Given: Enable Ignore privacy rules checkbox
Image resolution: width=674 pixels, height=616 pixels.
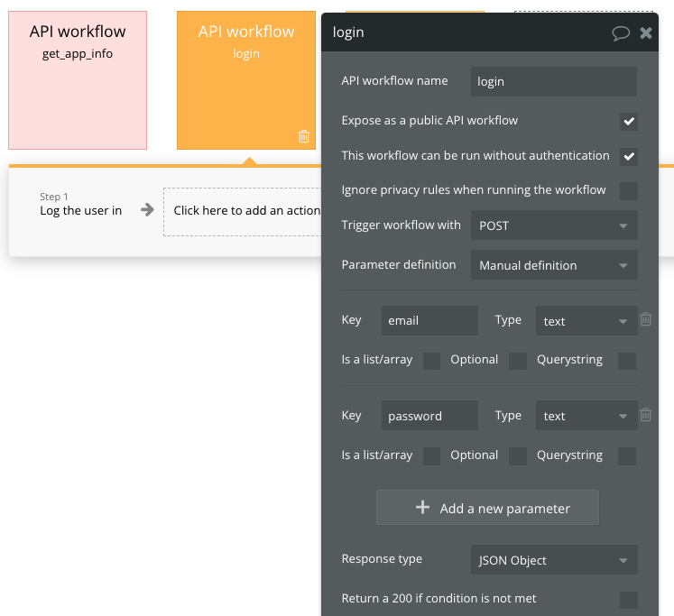Looking at the screenshot, I should (x=629, y=190).
